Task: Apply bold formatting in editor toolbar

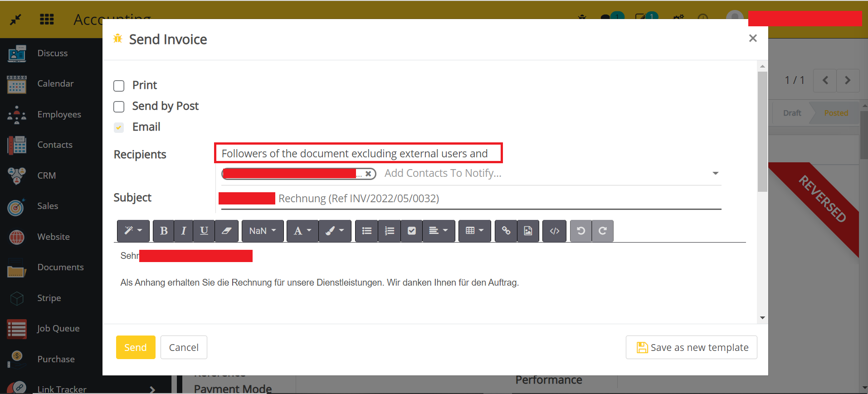Action: [164, 231]
